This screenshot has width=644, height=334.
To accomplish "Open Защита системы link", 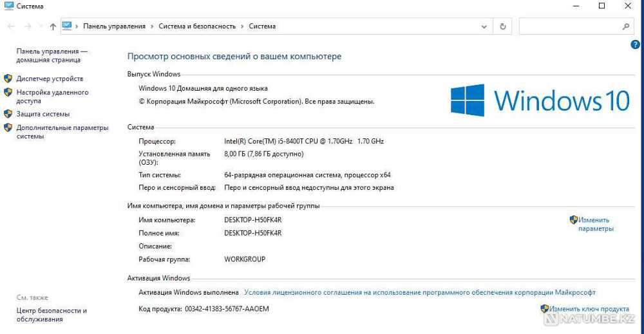I will 43,114.
